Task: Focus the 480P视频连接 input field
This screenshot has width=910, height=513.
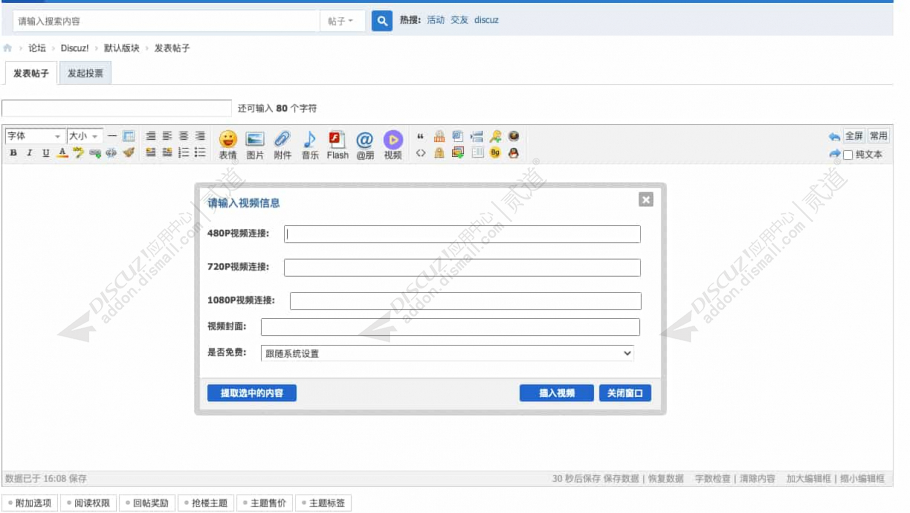Action: (463, 234)
